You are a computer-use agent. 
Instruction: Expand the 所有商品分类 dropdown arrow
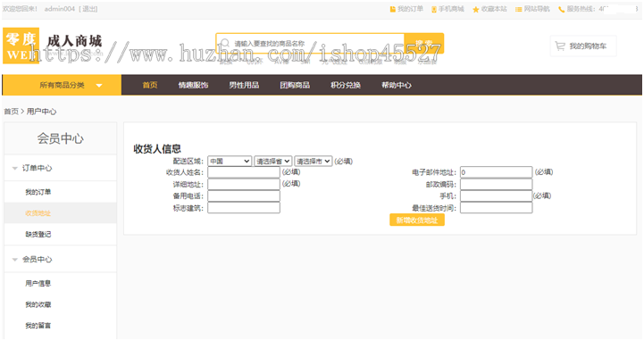(99, 86)
